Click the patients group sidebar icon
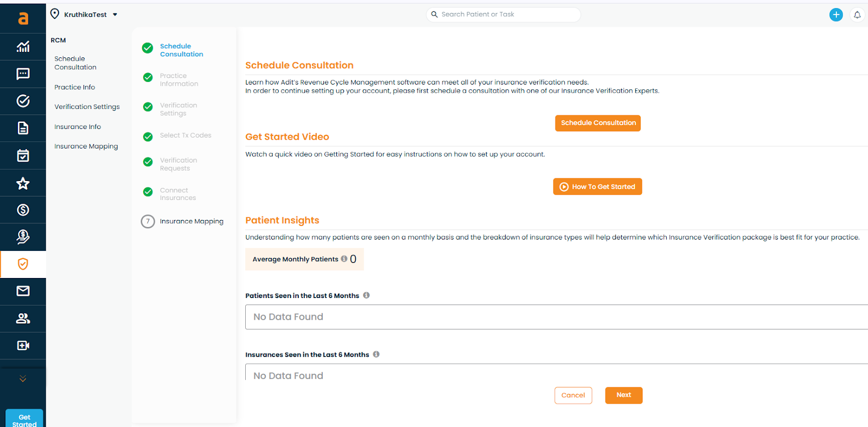The height and width of the screenshot is (427, 868). (23, 318)
